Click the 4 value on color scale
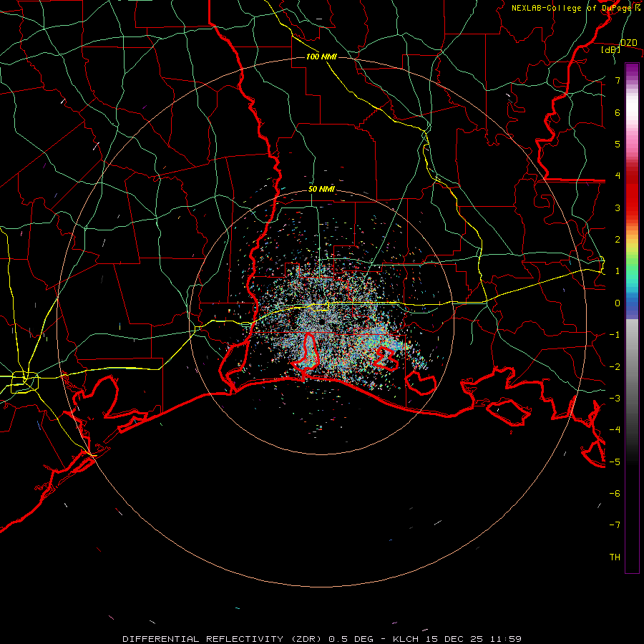The height and width of the screenshot is (644, 644). coord(618,175)
